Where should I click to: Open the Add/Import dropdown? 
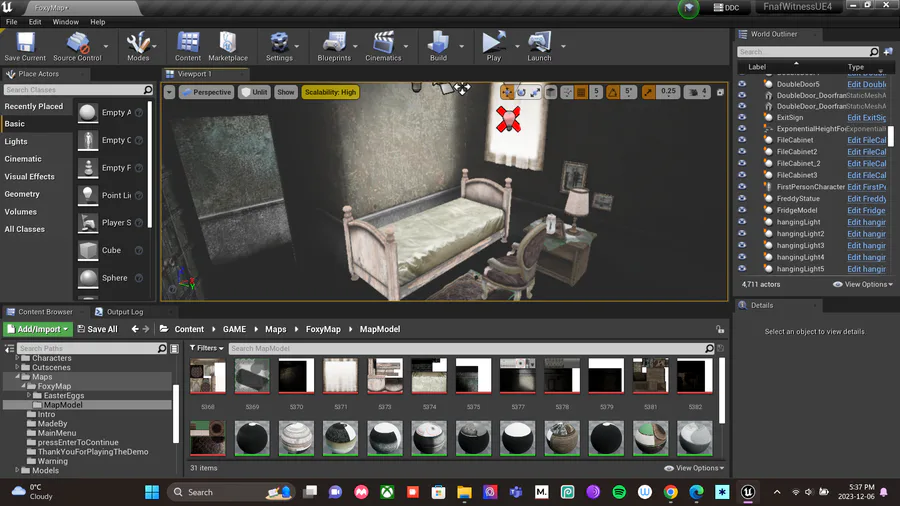point(37,329)
